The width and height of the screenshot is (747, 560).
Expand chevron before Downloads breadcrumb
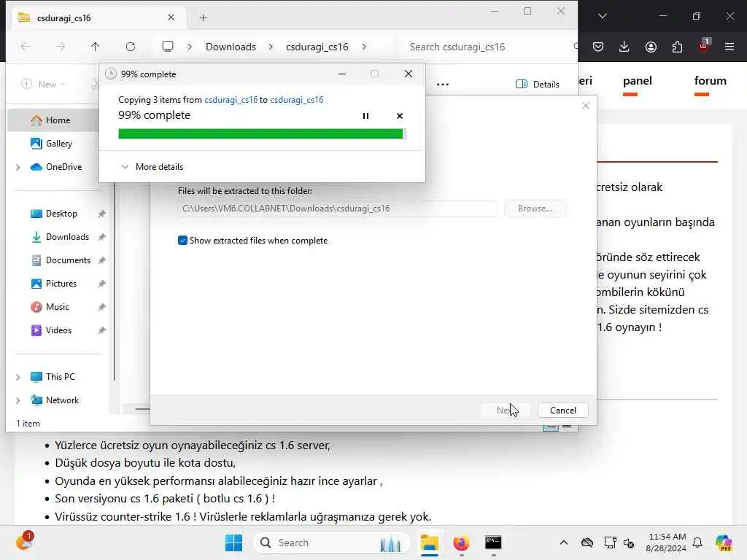click(x=190, y=47)
